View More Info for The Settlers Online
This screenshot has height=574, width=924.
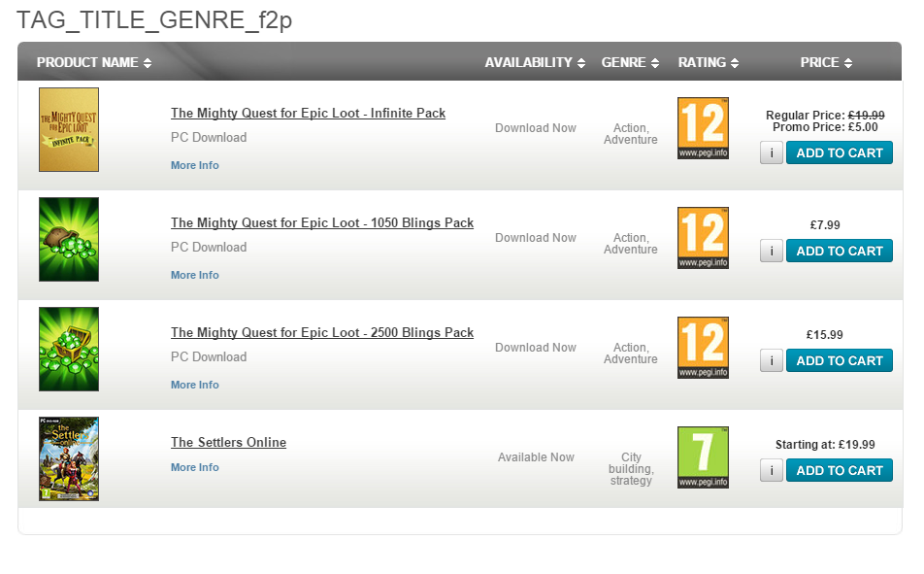click(x=195, y=467)
